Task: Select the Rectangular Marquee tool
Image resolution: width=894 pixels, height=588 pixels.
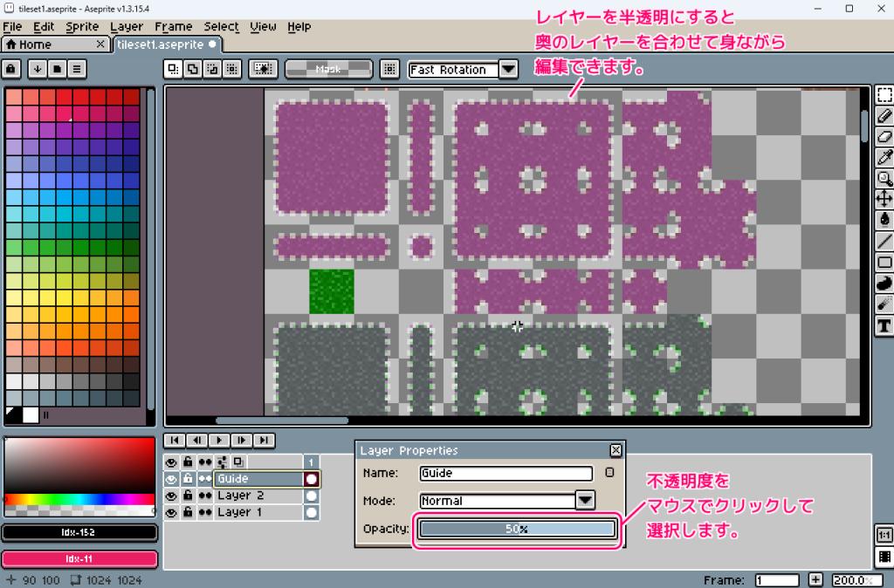Action: (x=884, y=95)
